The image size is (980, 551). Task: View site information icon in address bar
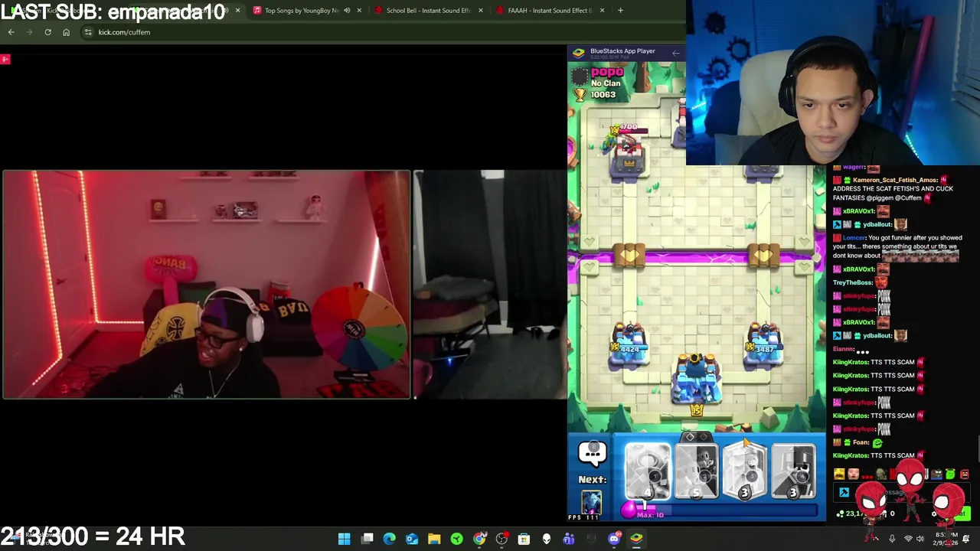pos(88,32)
